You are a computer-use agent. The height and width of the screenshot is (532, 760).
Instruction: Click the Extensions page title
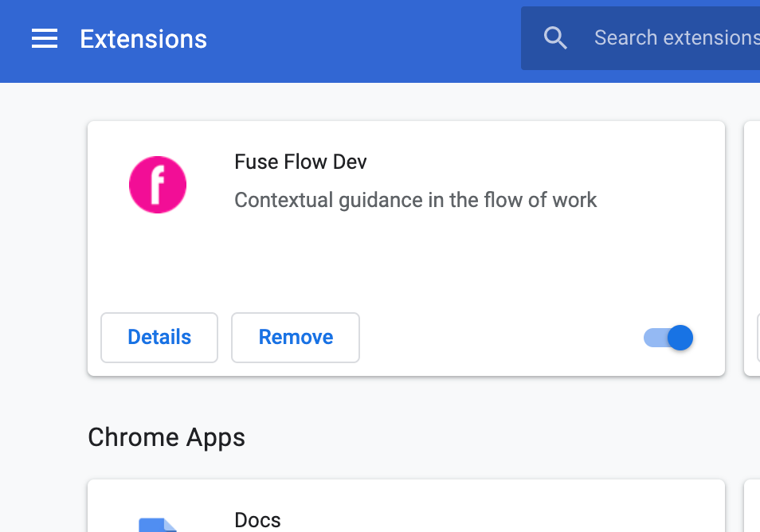pyautogui.click(x=143, y=39)
